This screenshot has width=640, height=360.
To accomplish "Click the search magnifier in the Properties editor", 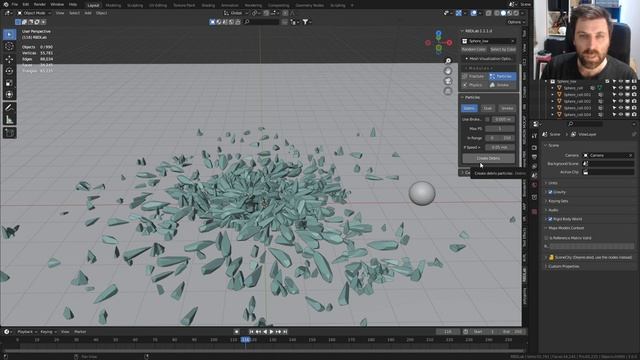I will [571, 124].
